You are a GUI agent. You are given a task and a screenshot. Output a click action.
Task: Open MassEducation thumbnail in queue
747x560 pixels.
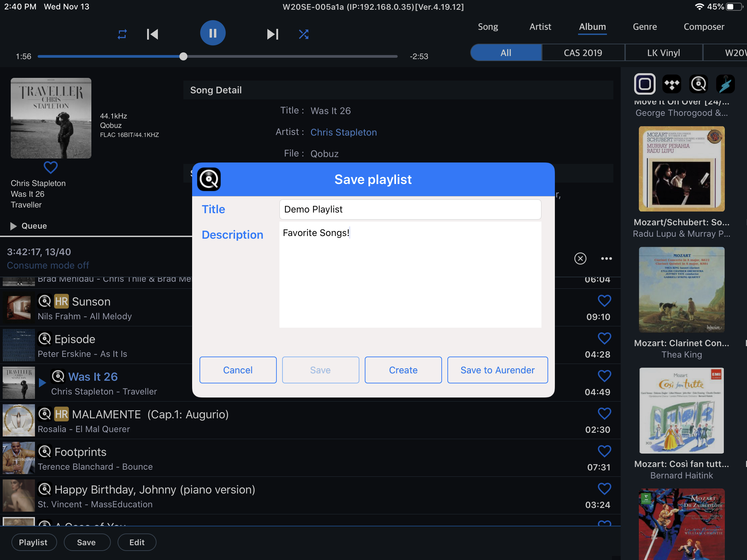pyautogui.click(x=19, y=496)
